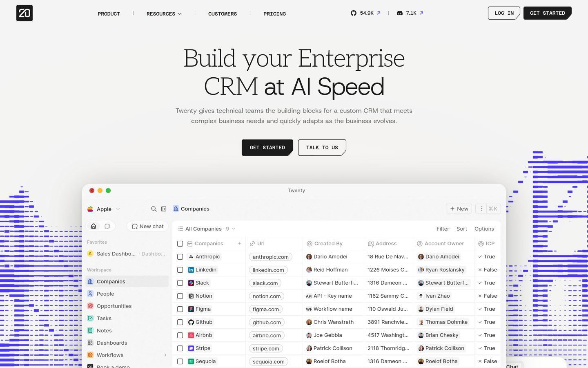588x368 pixels.
Task: Check the Figma row checkbox
Action: 180,309
